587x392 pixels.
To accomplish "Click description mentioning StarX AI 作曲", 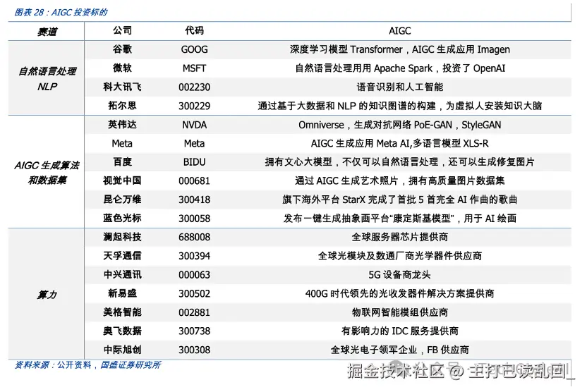I will (x=400, y=200).
